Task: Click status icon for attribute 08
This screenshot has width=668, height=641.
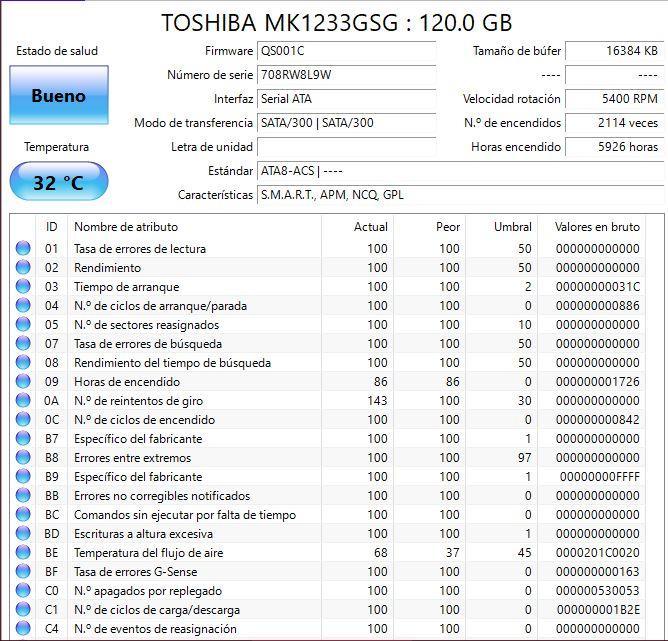Action: pos(23,362)
